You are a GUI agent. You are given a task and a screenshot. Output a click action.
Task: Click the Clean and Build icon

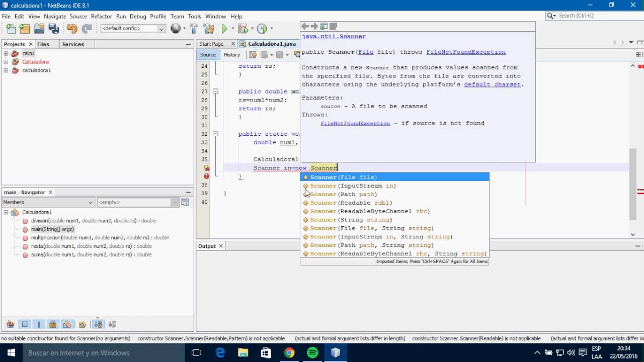(209, 29)
